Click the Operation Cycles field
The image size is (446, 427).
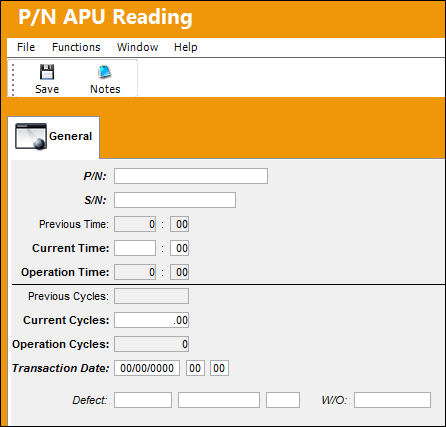click(151, 344)
